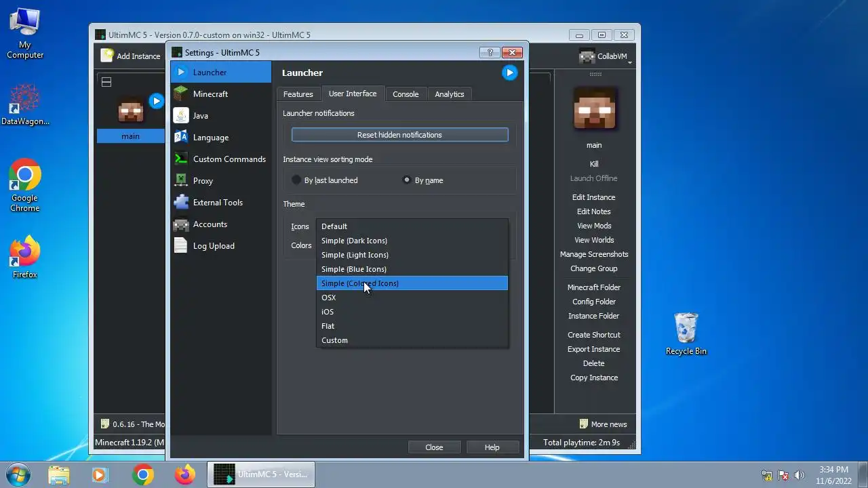Click Change Group in main window

click(x=594, y=268)
